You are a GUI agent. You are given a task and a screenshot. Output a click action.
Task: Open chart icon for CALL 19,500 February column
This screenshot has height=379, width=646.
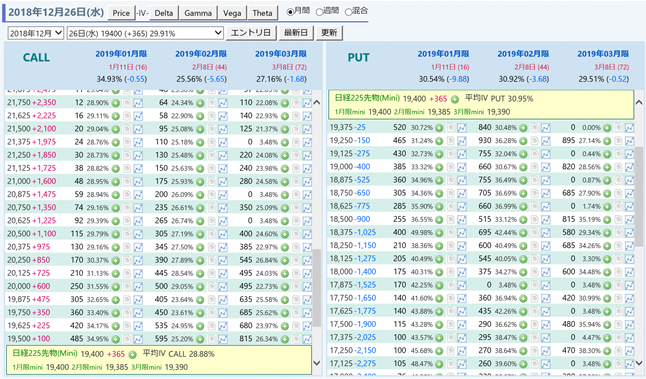coord(223,339)
